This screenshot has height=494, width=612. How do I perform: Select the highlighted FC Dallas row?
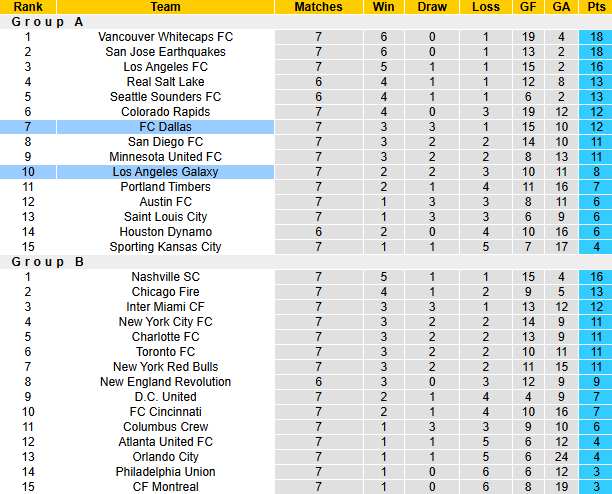point(165,127)
